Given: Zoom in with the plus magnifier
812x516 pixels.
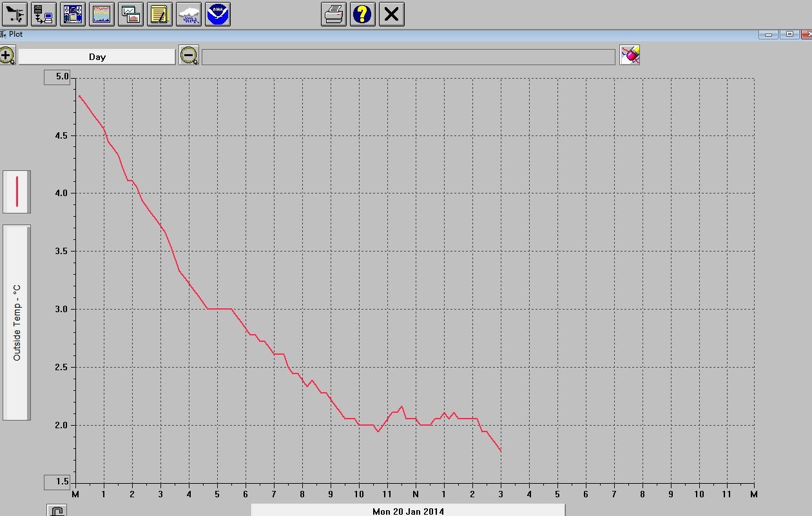Looking at the screenshot, I should (7, 56).
